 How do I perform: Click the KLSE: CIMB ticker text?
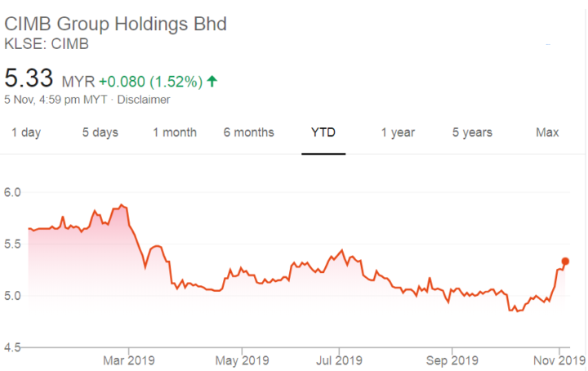point(47,43)
